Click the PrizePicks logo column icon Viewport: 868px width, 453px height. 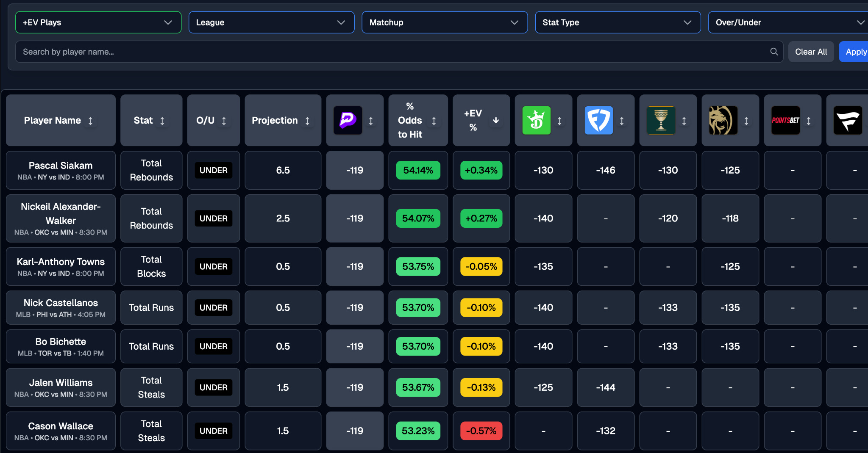point(348,121)
